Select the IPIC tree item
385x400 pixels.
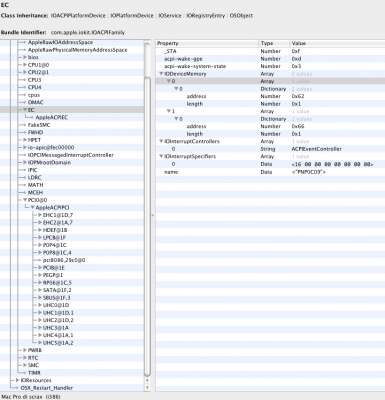(33, 170)
